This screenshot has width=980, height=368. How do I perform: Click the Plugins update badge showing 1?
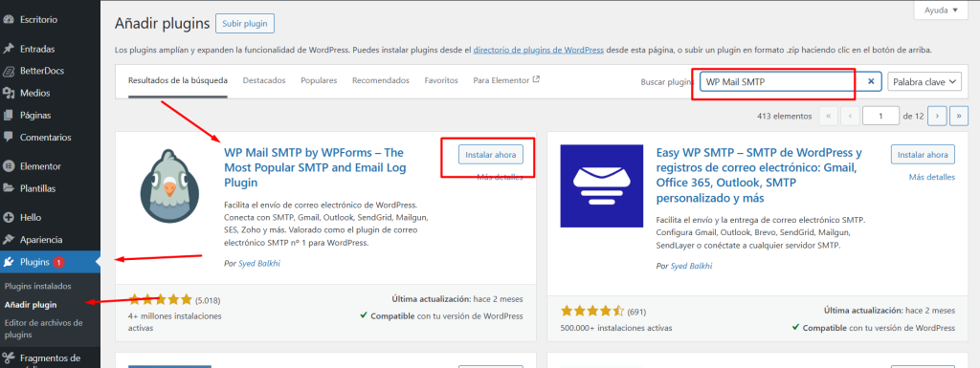(58, 263)
